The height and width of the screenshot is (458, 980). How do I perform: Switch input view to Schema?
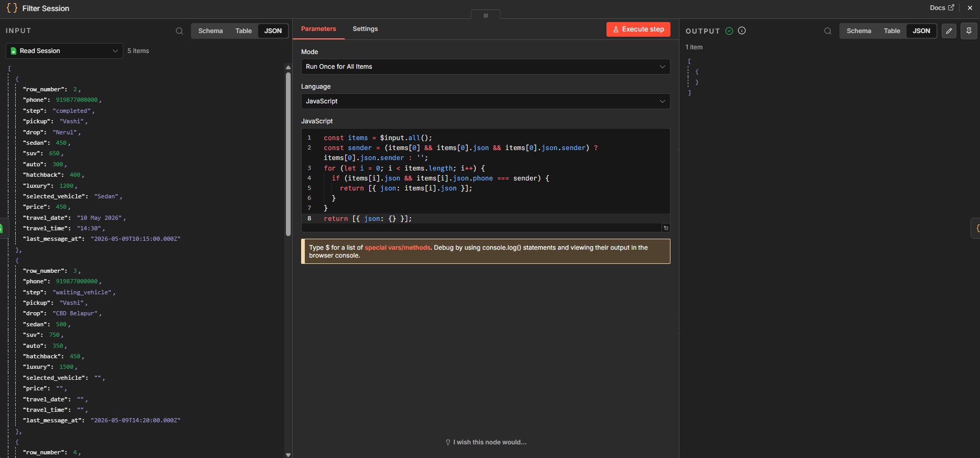(210, 31)
